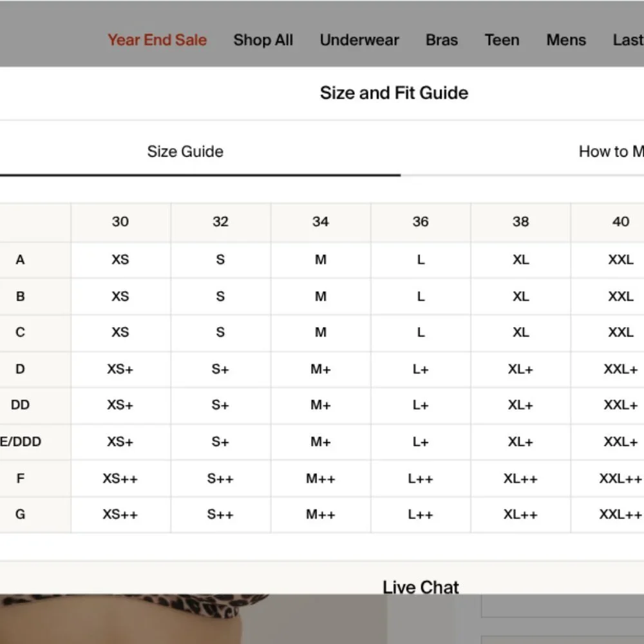The width and height of the screenshot is (644, 644).
Task: Click the XL cell in row A
Action: click(x=521, y=260)
